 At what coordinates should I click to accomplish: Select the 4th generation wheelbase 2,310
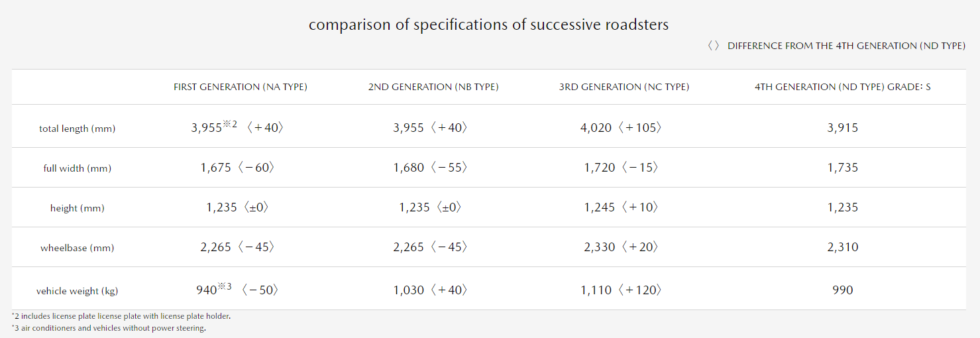coord(842,247)
